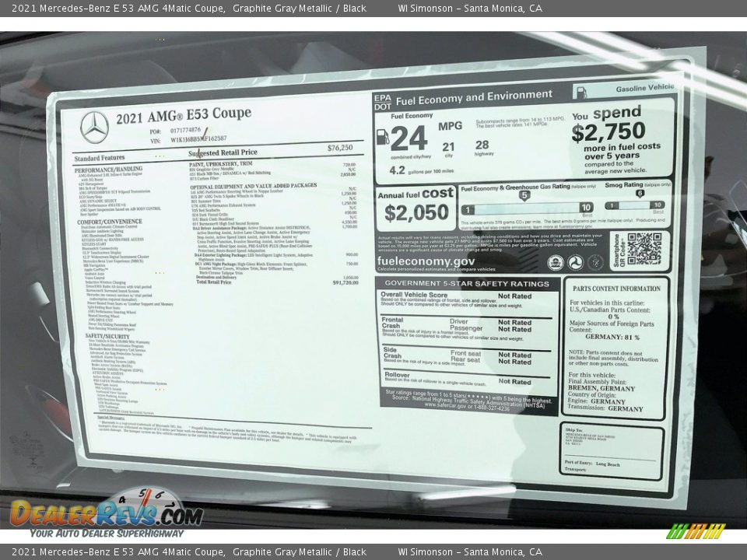The height and width of the screenshot is (560, 747).
Task: Click the '4.2 gallons per 100 miles' text
Action: point(421,170)
